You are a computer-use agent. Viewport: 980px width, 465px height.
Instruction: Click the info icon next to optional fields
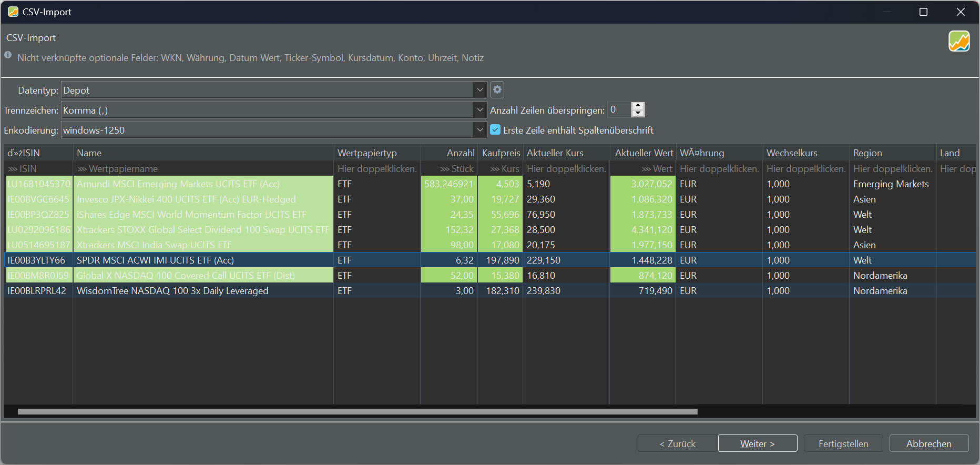pyautogui.click(x=8, y=55)
